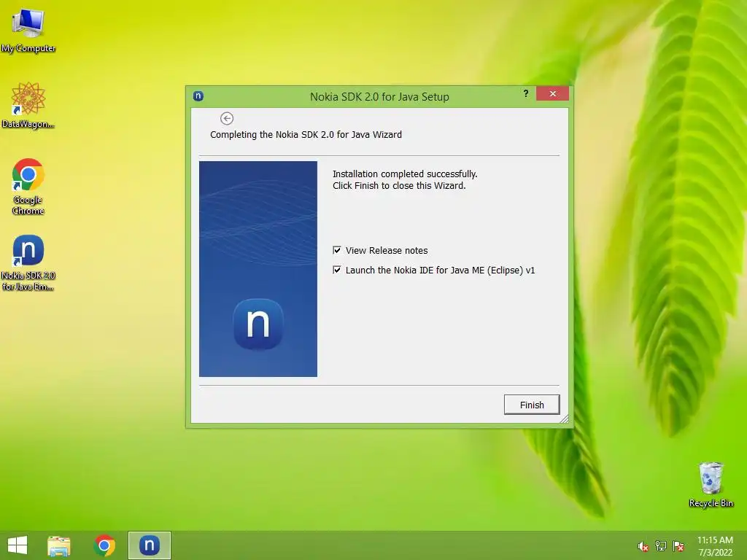Click the 'Nokia SDK 2.0 for Java Setup' title
747x560 pixels.
(379, 97)
